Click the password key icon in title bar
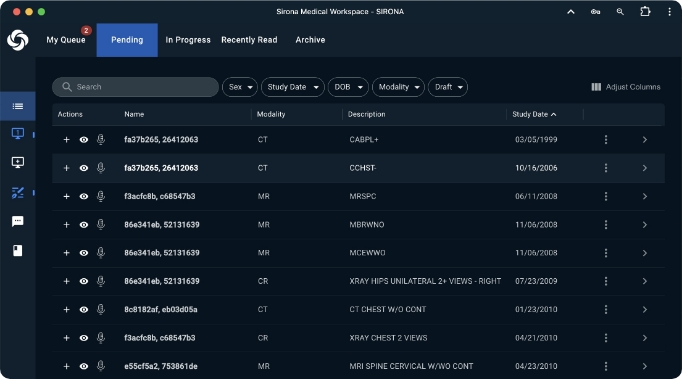This screenshot has height=379, width=682. [x=595, y=12]
